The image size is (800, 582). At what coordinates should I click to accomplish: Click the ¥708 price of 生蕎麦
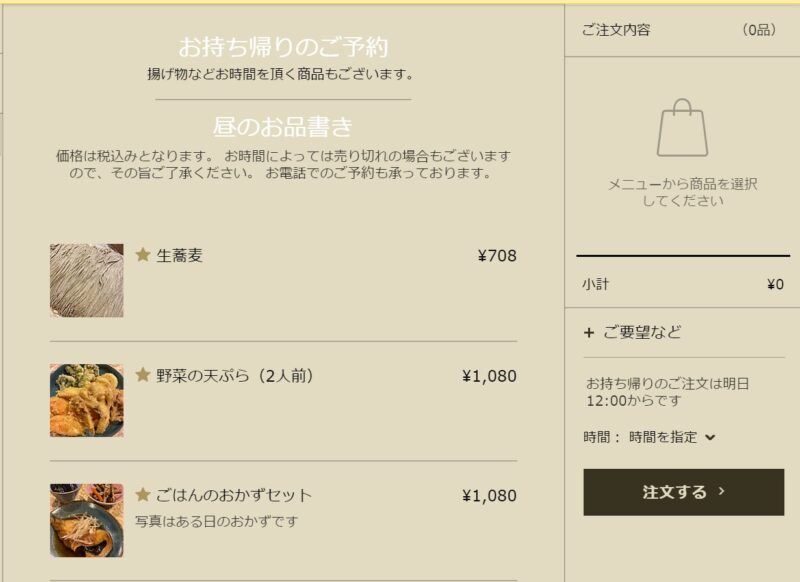[x=497, y=256]
